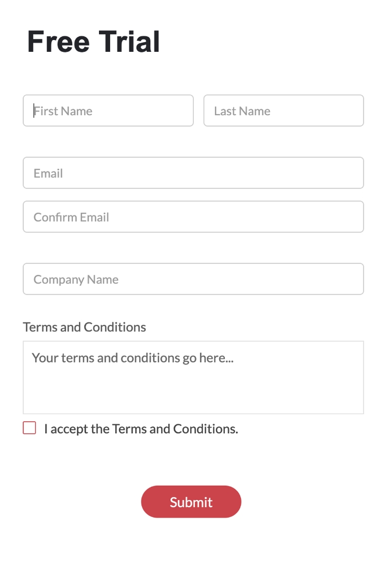
Task: Click the "I accept the Terms and Conditions." text
Action: click(141, 429)
